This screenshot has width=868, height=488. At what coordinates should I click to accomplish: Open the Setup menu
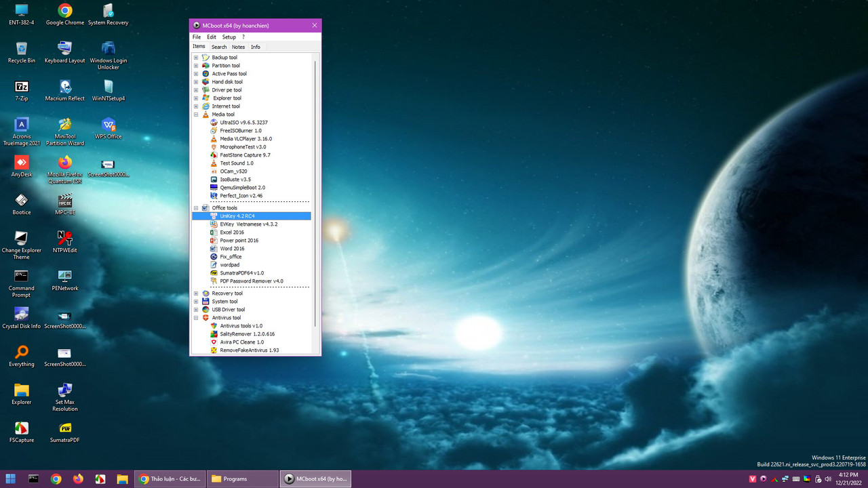point(229,37)
